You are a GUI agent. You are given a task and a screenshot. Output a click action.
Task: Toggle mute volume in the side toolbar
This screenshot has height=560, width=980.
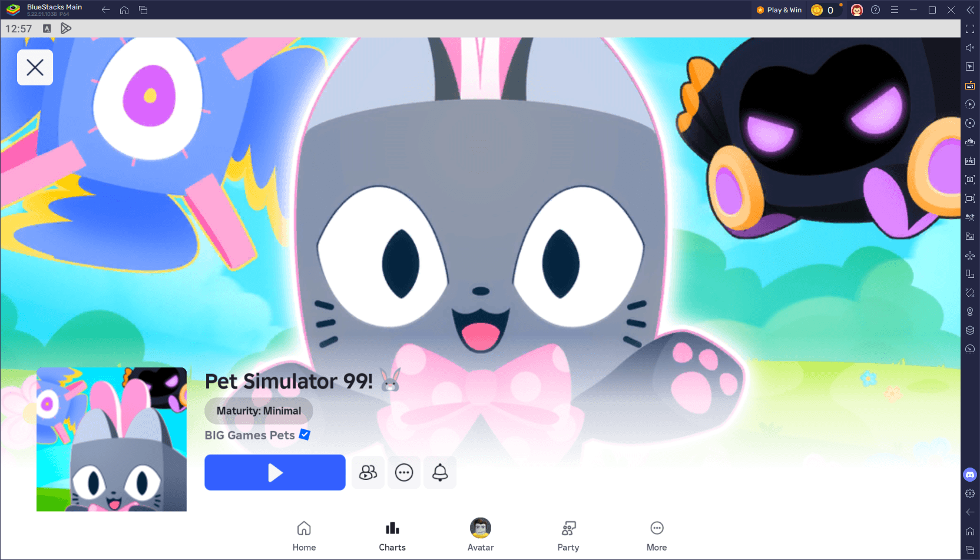pyautogui.click(x=970, y=48)
